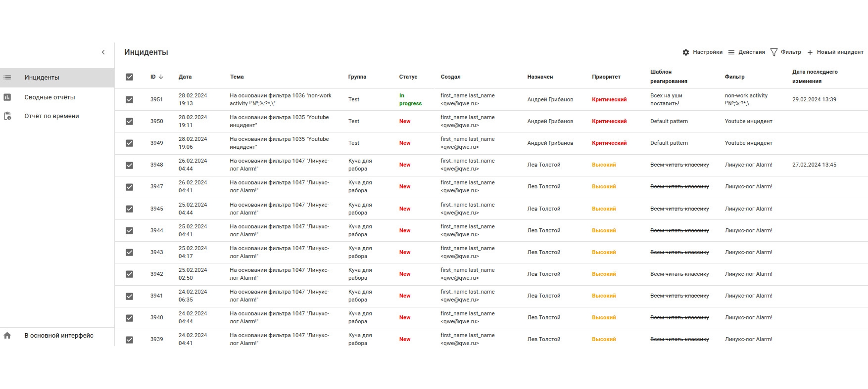Screen dimensions: 868x389
Task: Open the Инциденты sidebar section
Action: tap(57, 78)
